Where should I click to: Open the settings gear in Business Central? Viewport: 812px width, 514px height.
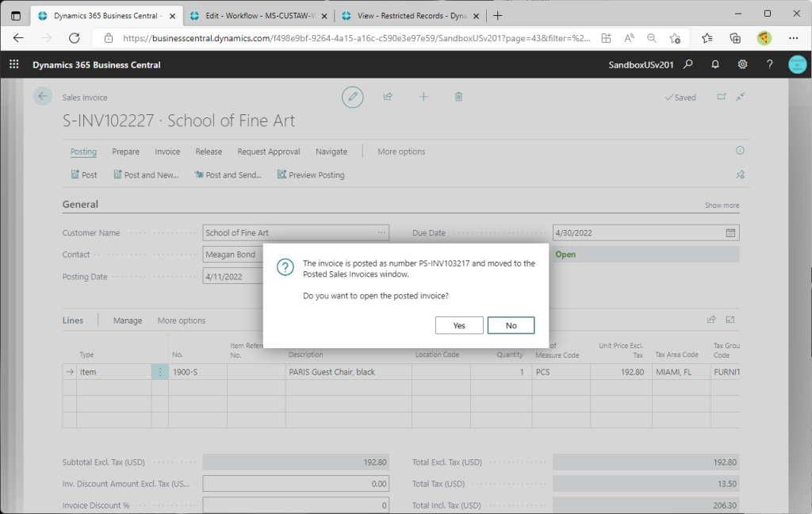pyautogui.click(x=742, y=64)
